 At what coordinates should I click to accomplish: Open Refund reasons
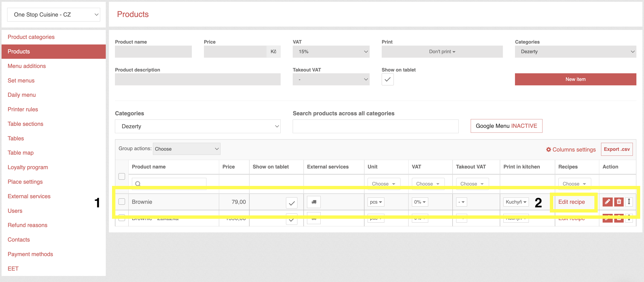point(28,225)
